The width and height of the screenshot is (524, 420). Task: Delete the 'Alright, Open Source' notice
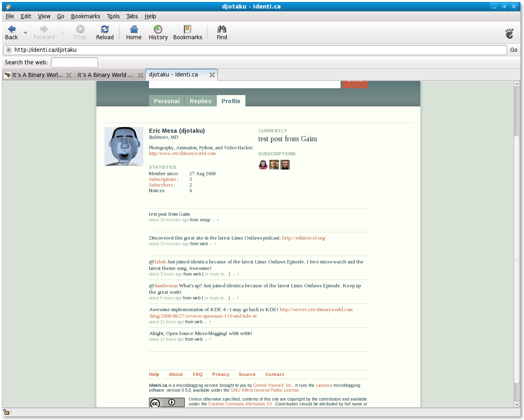point(210,339)
